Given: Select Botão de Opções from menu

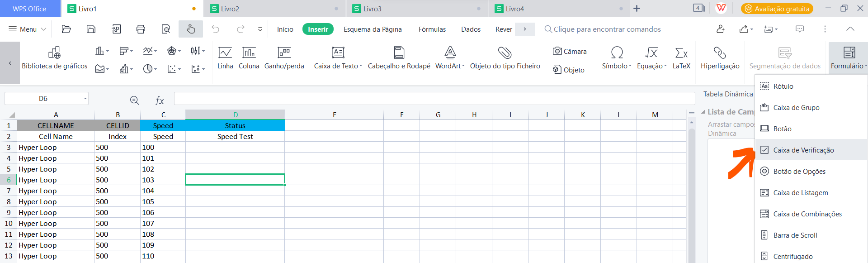Looking at the screenshot, I should pyautogui.click(x=811, y=171).
